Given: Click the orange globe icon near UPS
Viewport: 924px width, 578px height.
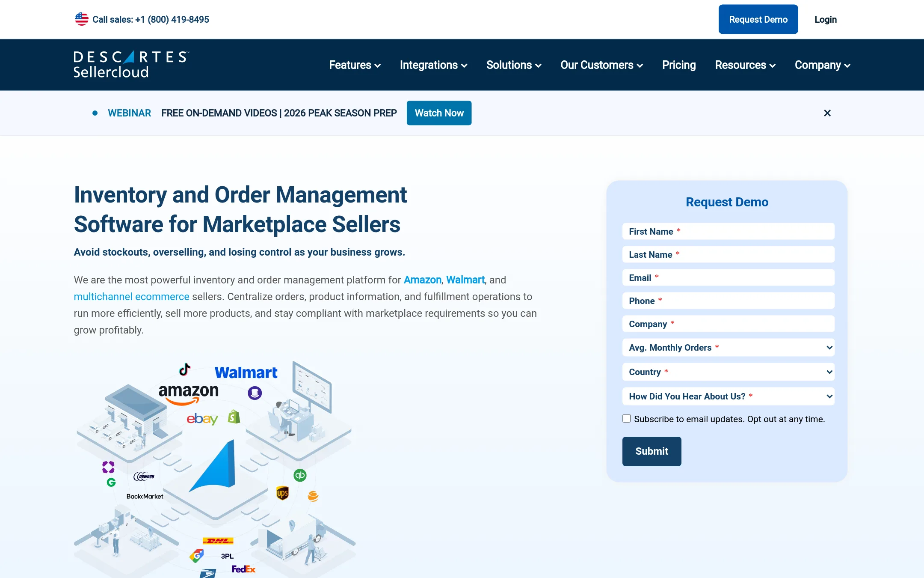Looking at the screenshot, I should coord(313,496).
